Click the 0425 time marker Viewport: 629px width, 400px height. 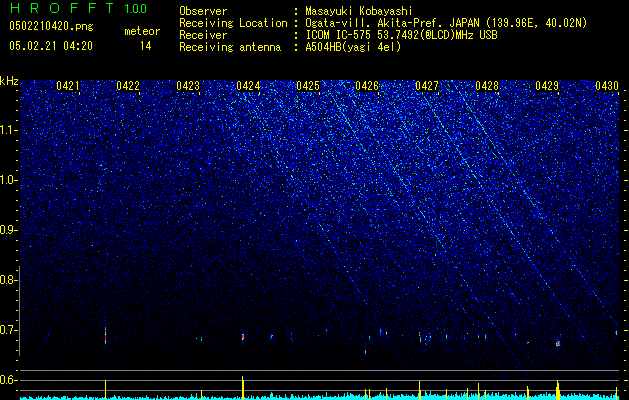[x=308, y=86]
